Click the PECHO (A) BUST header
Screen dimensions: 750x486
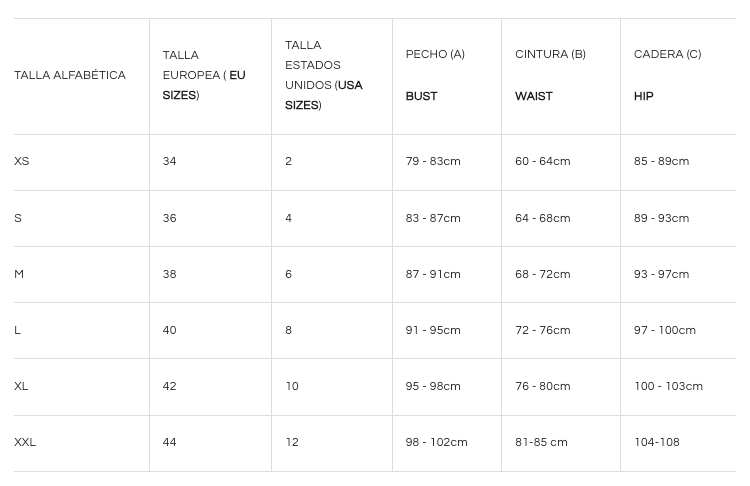(435, 76)
